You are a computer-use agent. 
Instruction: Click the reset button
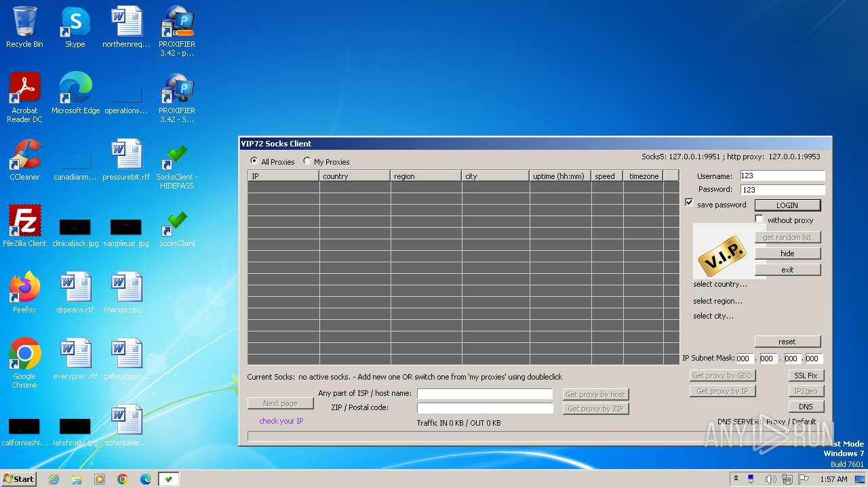(787, 341)
